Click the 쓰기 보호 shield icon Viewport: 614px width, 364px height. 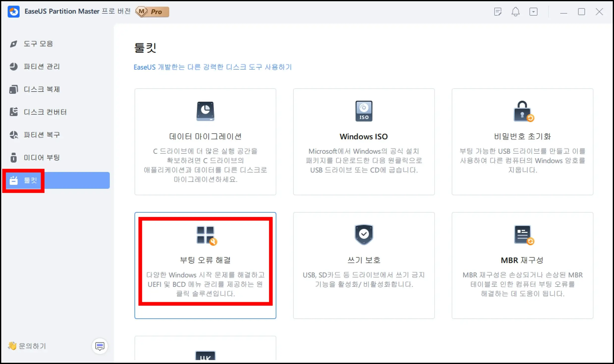364,235
